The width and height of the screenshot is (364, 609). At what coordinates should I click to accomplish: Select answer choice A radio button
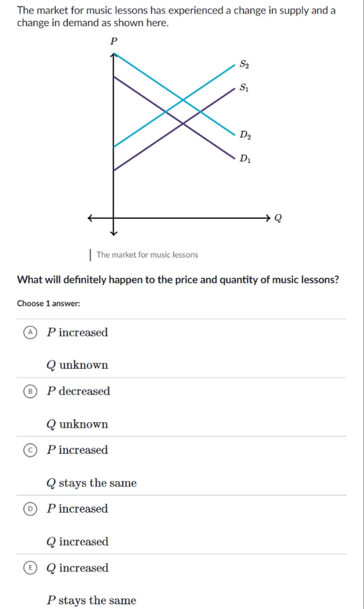tap(30, 333)
